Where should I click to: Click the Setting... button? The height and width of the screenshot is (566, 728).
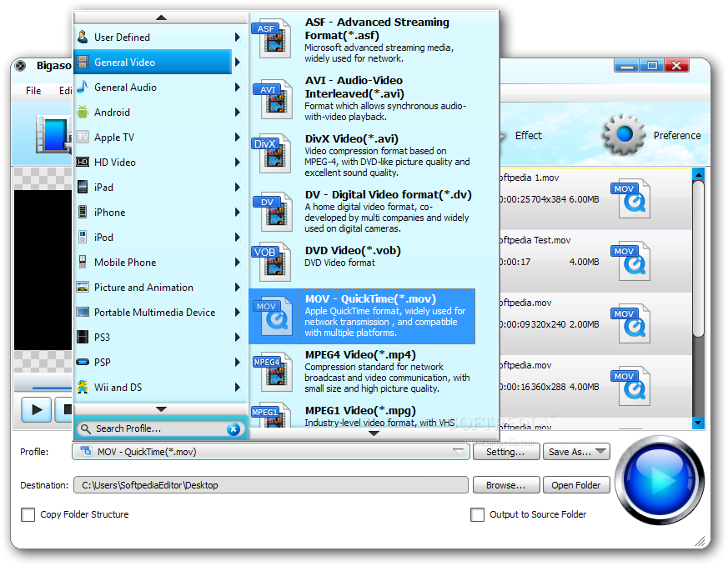506,452
